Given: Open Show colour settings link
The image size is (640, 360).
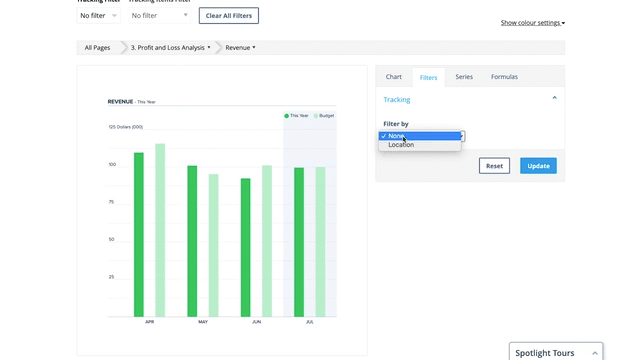Looking at the screenshot, I should [x=533, y=22].
